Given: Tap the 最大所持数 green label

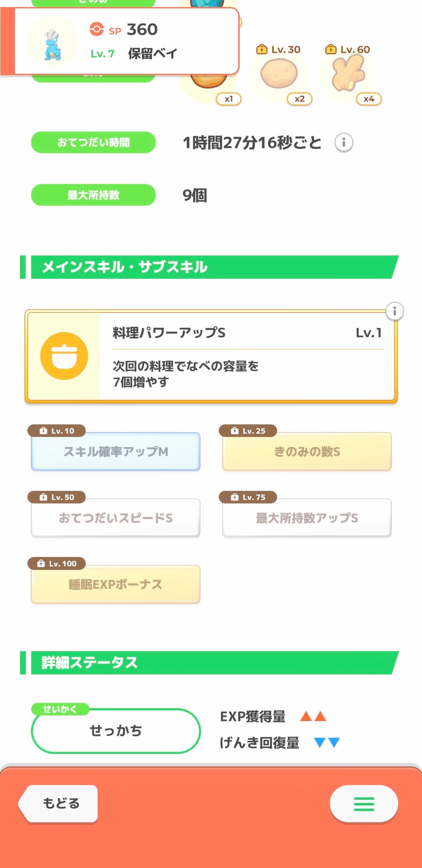Looking at the screenshot, I should (x=93, y=195).
